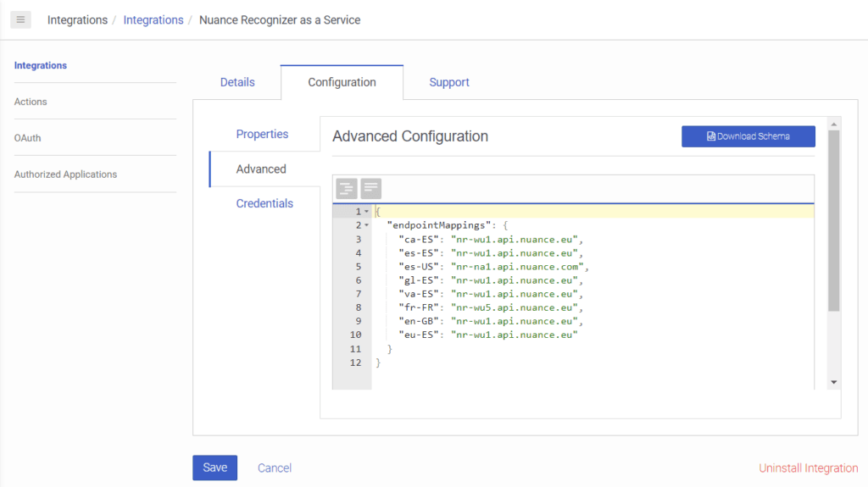Click the first format icon in editor toolbar
The image size is (868, 487).
[347, 189]
